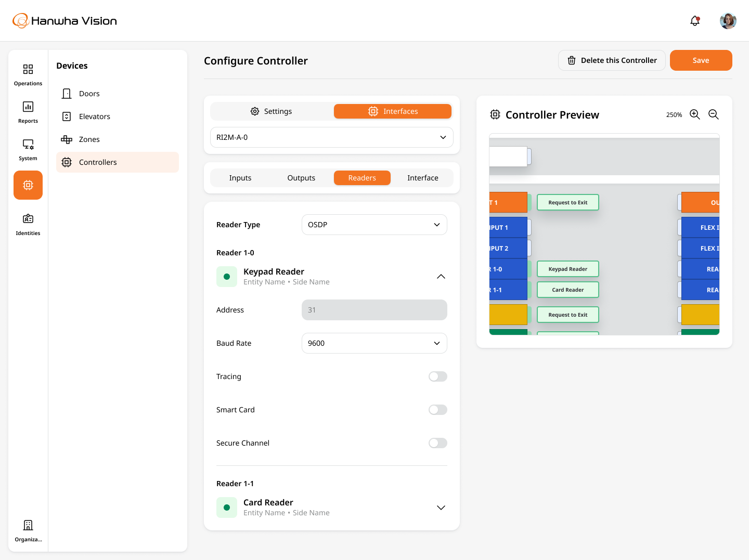Screen dimensions: 749x560
Task: Zoom in on the Controller Preview
Action: coord(695,114)
